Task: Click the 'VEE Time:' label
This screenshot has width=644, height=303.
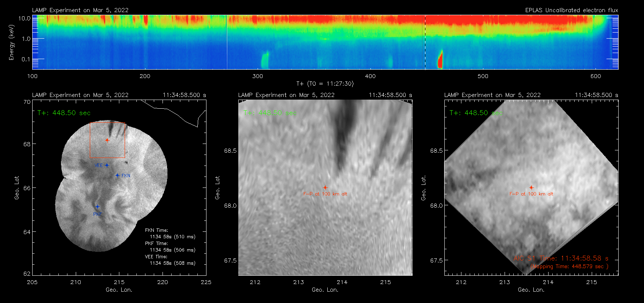Action: 156,257
